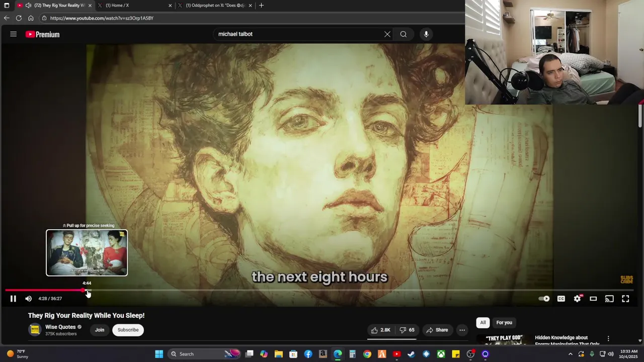The image size is (644, 362).
Task: Enter full screen mode
Action: click(x=625, y=299)
